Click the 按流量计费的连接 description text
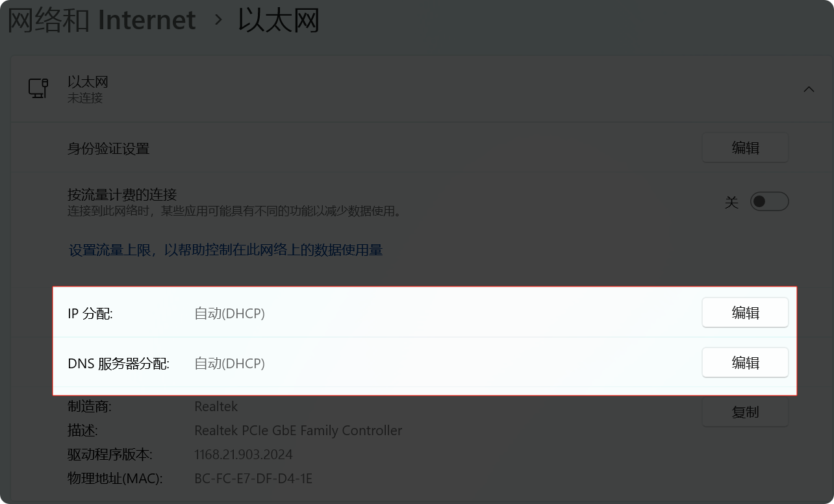The width and height of the screenshot is (834, 504). point(235,211)
